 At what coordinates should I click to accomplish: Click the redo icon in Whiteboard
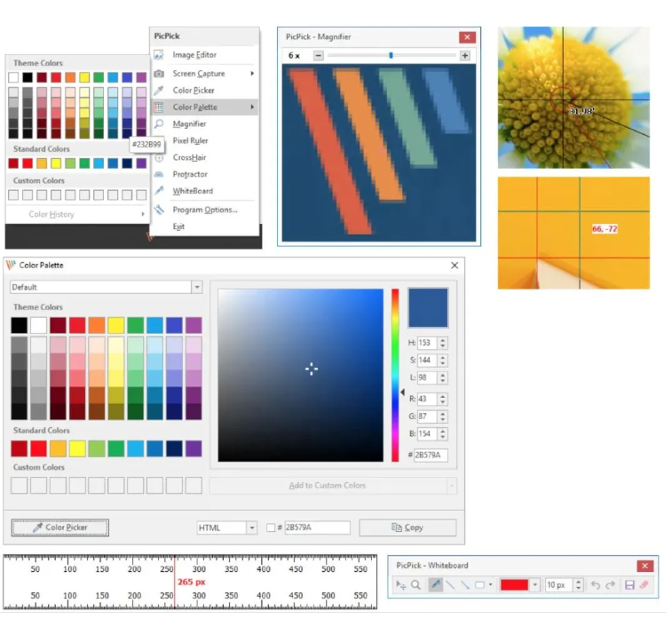[x=615, y=590]
